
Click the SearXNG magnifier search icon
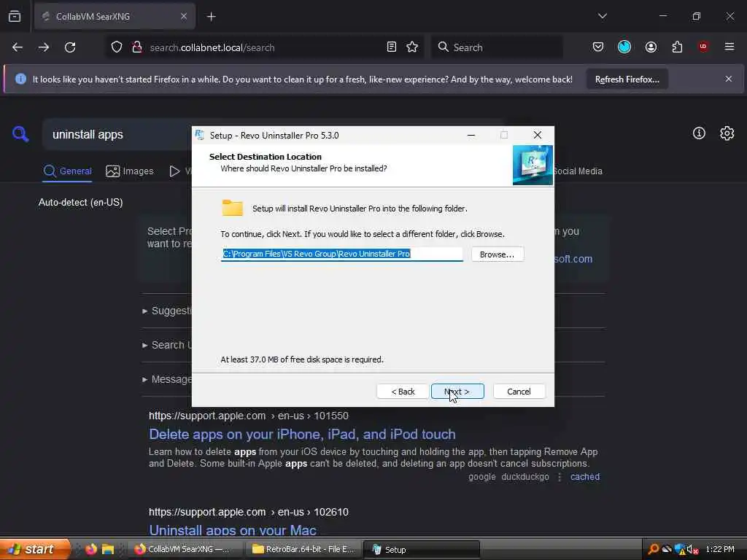click(20, 134)
